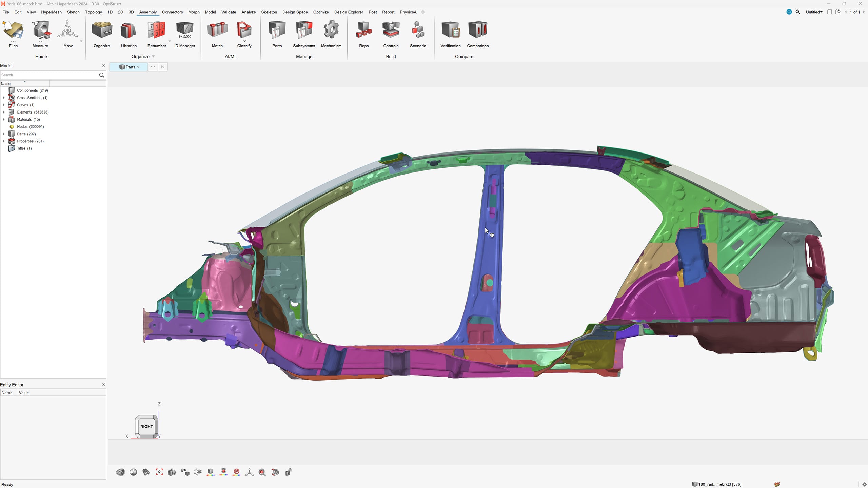Open the Subsystems manager
Image resolution: width=868 pixels, height=488 pixels.
pos(303,34)
